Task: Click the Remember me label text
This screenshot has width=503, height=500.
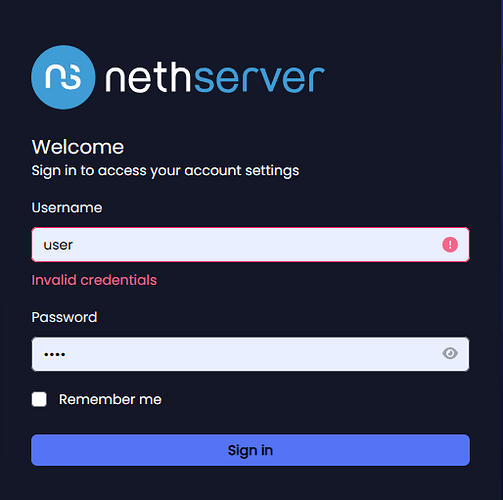Action: click(110, 399)
